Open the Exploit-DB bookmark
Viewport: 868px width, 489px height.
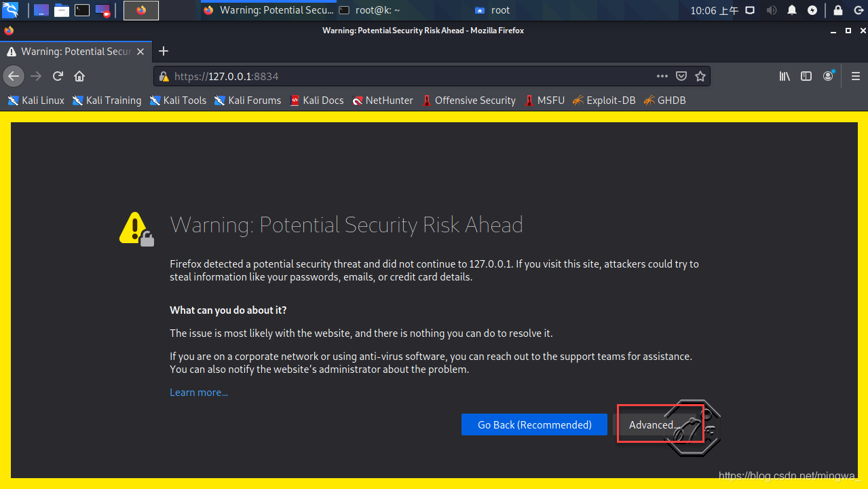pos(604,101)
